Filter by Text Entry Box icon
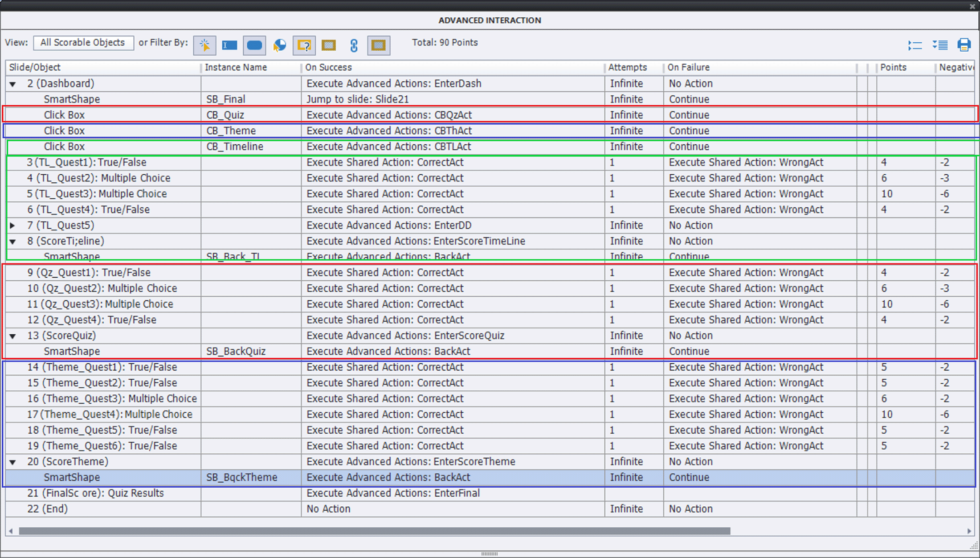This screenshot has width=980, height=558. pos(229,45)
